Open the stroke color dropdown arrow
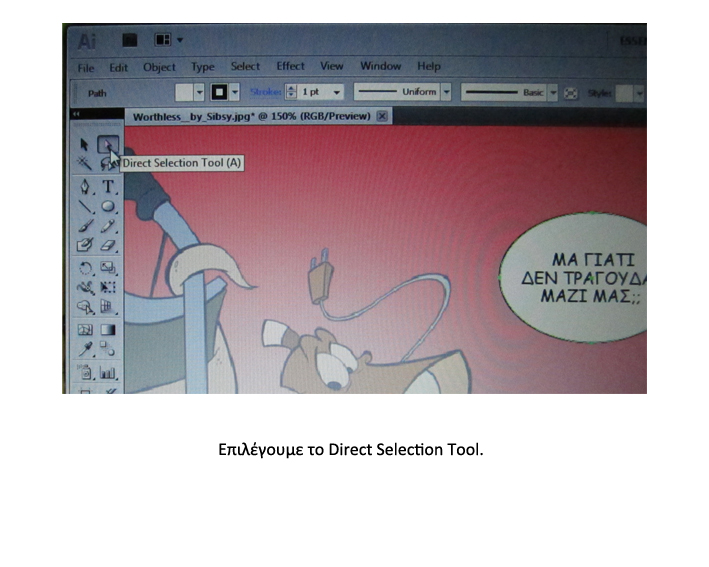The height and width of the screenshot is (567, 709). [235, 93]
